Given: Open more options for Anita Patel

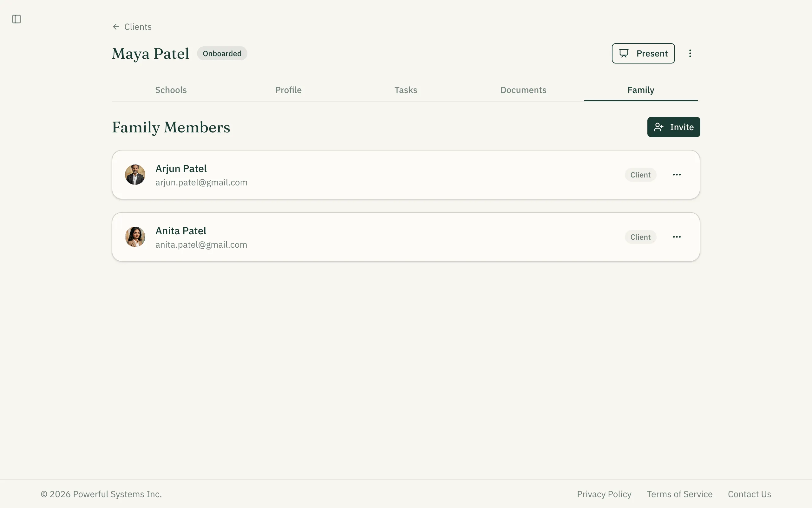Looking at the screenshot, I should (x=677, y=237).
